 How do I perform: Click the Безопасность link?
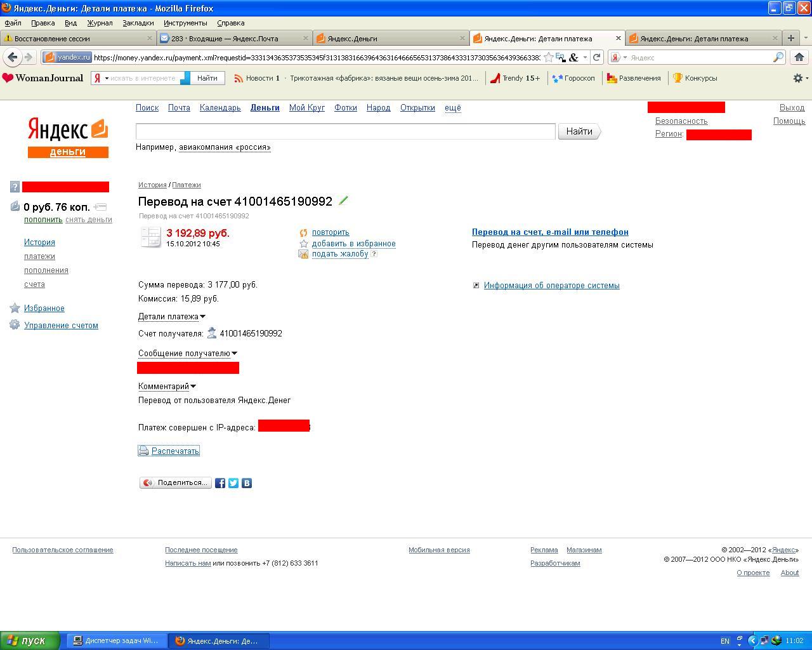pyautogui.click(x=681, y=121)
